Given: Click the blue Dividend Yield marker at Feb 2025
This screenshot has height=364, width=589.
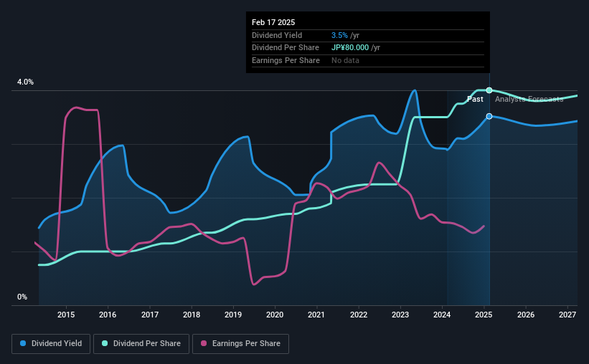Looking at the screenshot, I should (x=489, y=116).
